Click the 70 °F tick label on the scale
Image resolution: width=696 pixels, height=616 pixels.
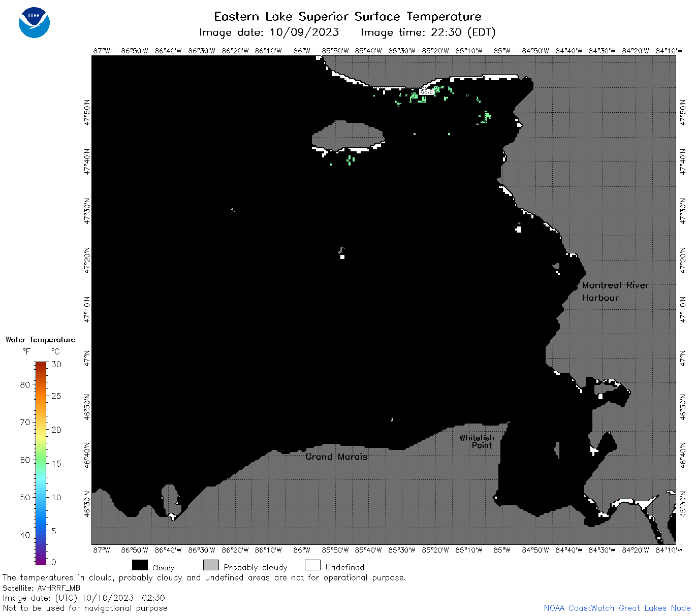tap(25, 422)
